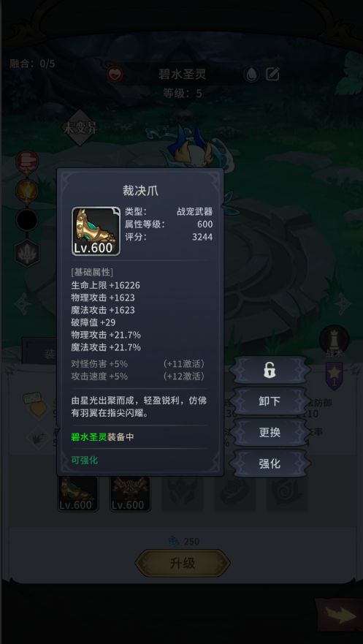Click the chess piece 战宠 icon
Viewport: 363px width, 644px height.
(335, 341)
